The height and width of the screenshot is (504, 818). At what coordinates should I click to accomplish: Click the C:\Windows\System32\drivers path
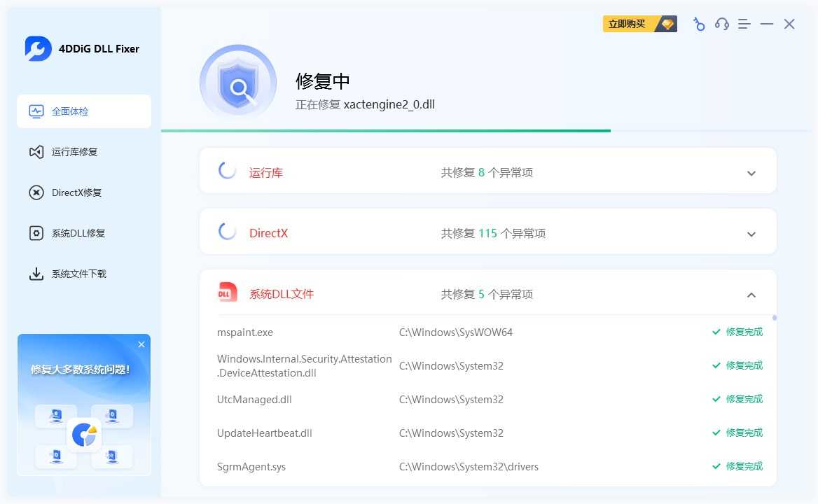[469, 467]
